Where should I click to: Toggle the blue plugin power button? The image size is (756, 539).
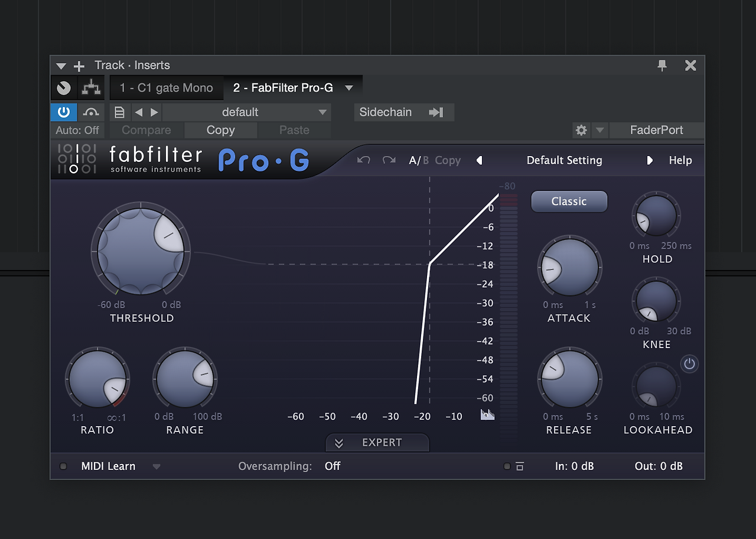pos(64,112)
